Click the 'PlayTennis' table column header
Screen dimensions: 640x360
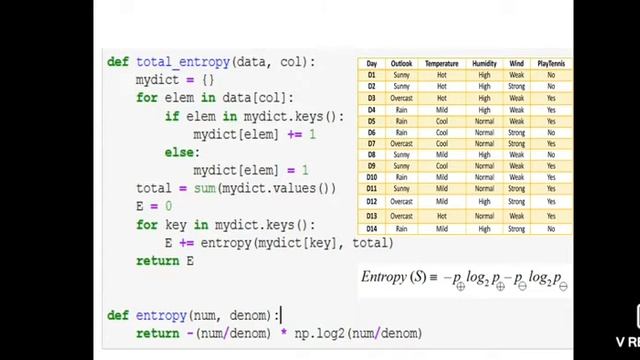pyautogui.click(x=551, y=64)
